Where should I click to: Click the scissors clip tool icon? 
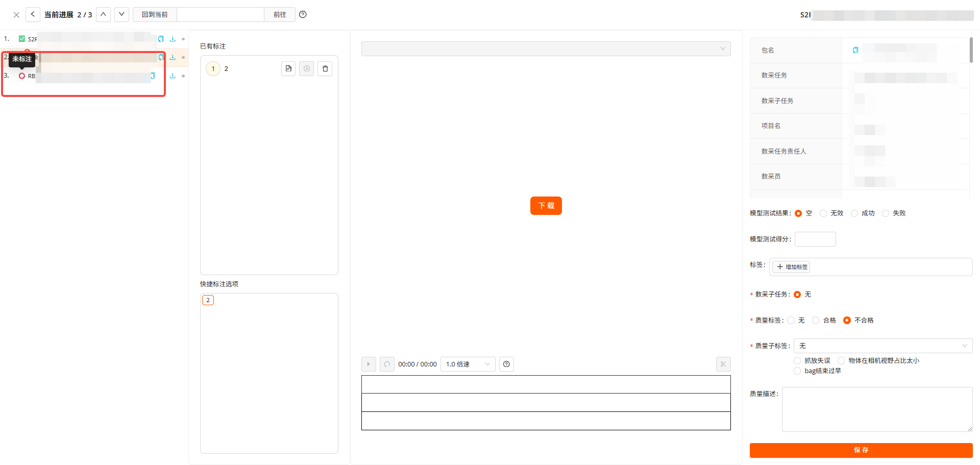723,364
